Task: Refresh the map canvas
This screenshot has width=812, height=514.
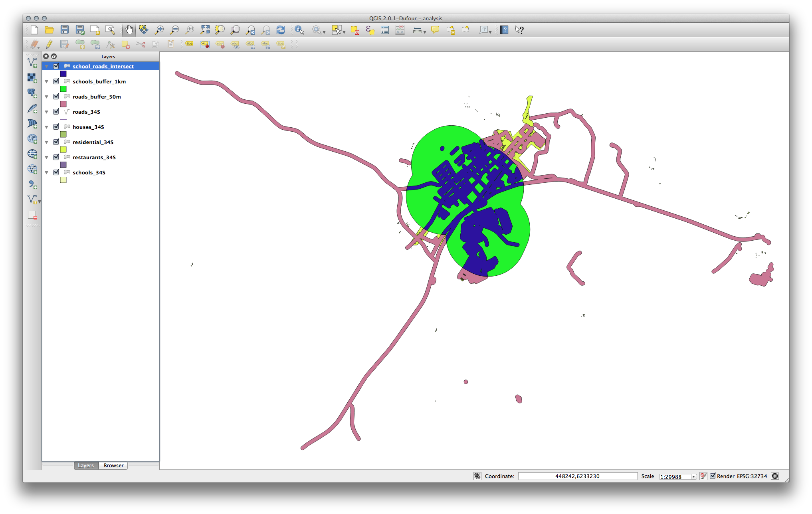Action: pyautogui.click(x=281, y=30)
